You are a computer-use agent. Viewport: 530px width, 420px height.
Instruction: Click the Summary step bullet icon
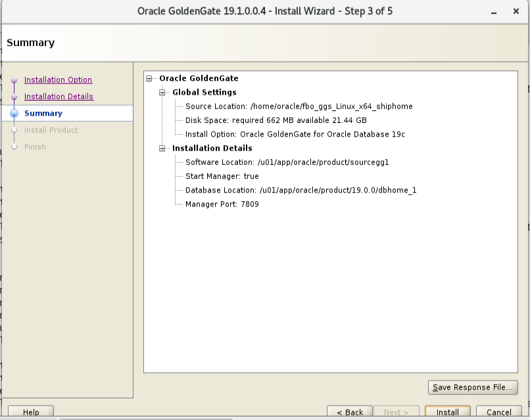click(14, 114)
